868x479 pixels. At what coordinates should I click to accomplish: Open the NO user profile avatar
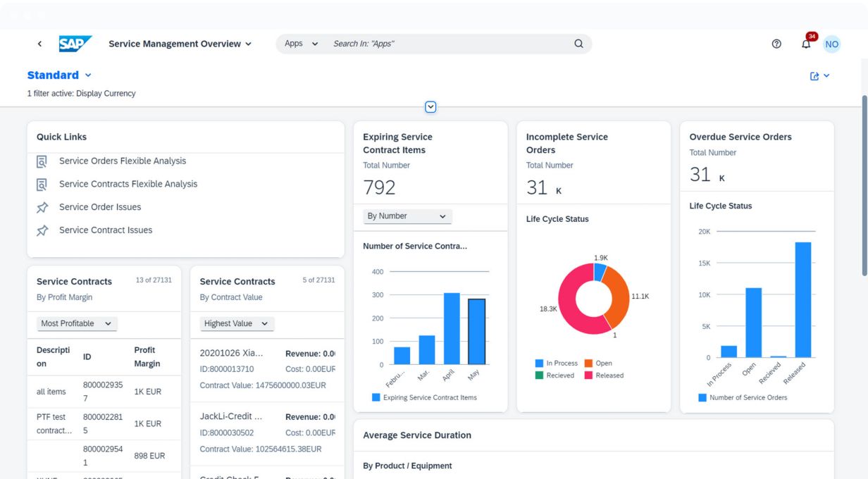click(832, 44)
